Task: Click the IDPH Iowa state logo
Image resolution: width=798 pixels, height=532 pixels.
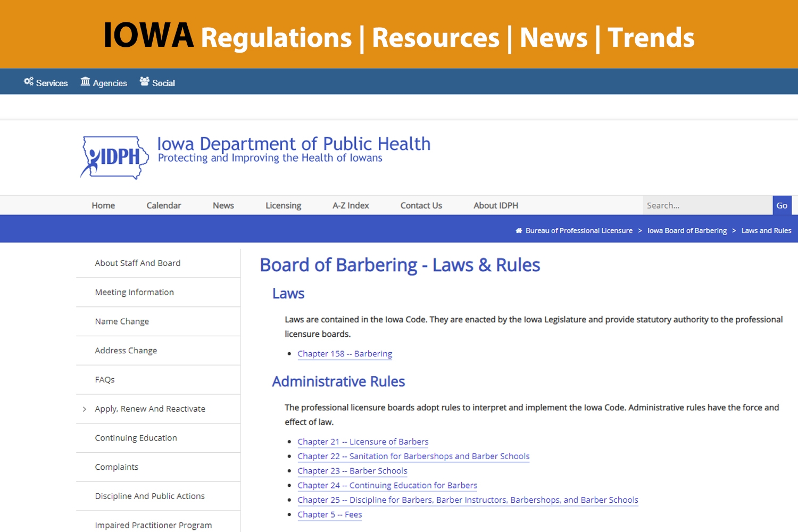Action: point(114,157)
